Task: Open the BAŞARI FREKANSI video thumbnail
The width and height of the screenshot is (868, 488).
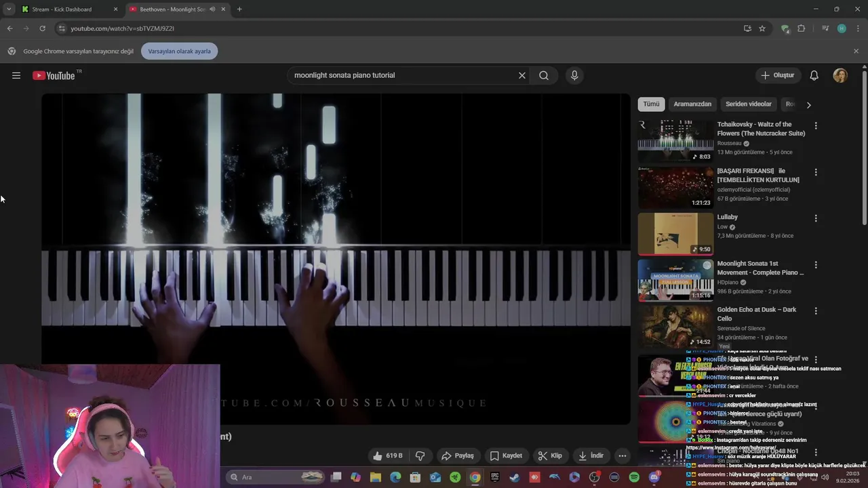Action: (x=675, y=188)
